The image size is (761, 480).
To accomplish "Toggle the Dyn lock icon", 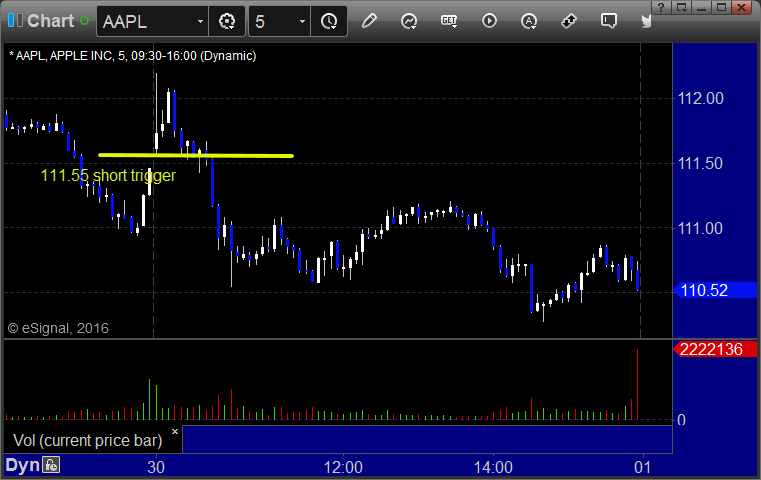I will pyautogui.click(x=51, y=465).
